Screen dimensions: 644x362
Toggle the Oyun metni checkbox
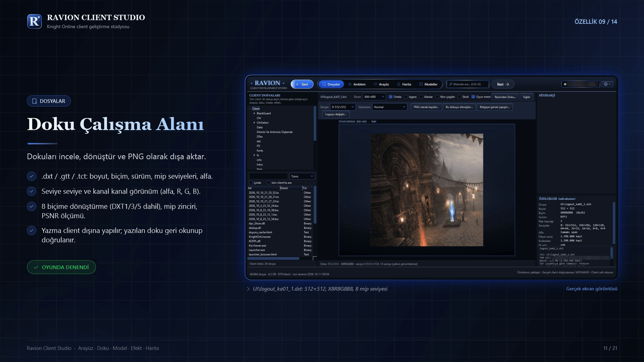pyautogui.click(x=473, y=97)
